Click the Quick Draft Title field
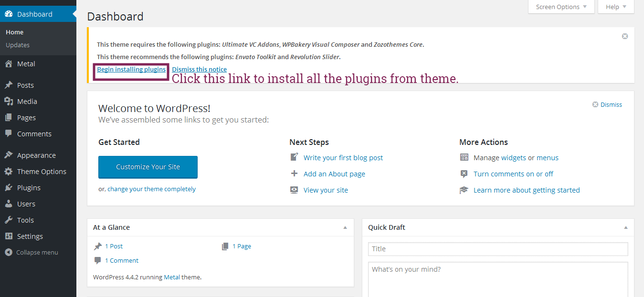644x297 pixels. point(498,249)
